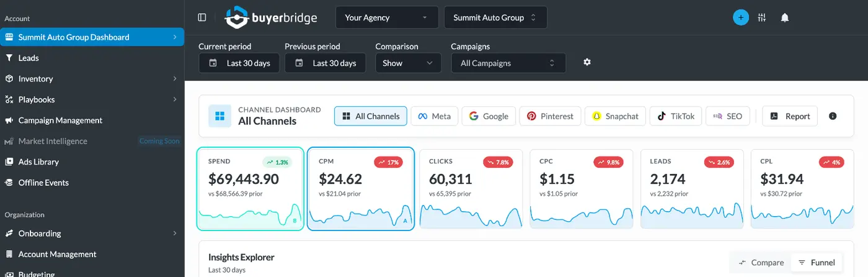Click the Market Intelligence icon
868x277 pixels.
(9, 141)
